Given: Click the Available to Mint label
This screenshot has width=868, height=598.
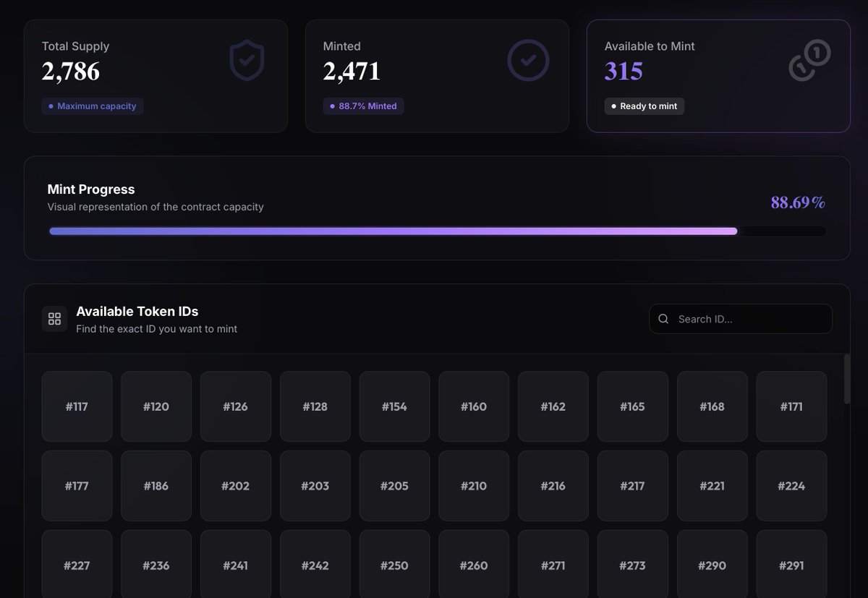Looking at the screenshot, I should coord(650,46).
